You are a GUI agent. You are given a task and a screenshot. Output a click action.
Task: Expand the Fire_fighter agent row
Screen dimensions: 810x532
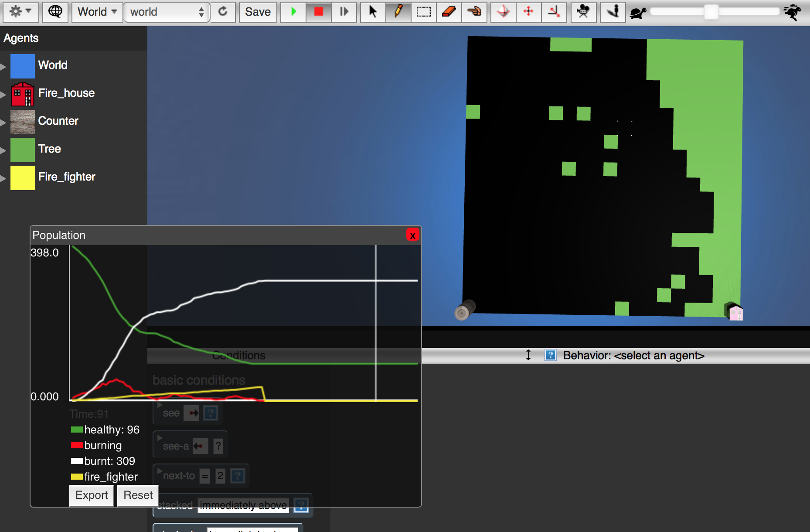click(x=3, y=178)
